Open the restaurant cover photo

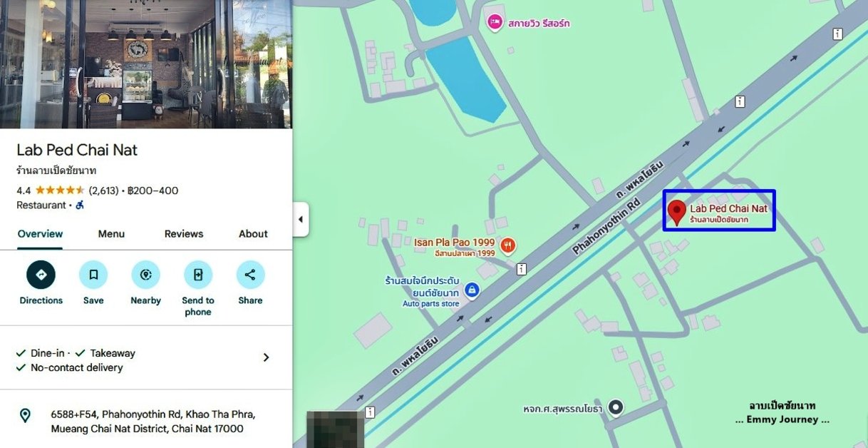145,64
